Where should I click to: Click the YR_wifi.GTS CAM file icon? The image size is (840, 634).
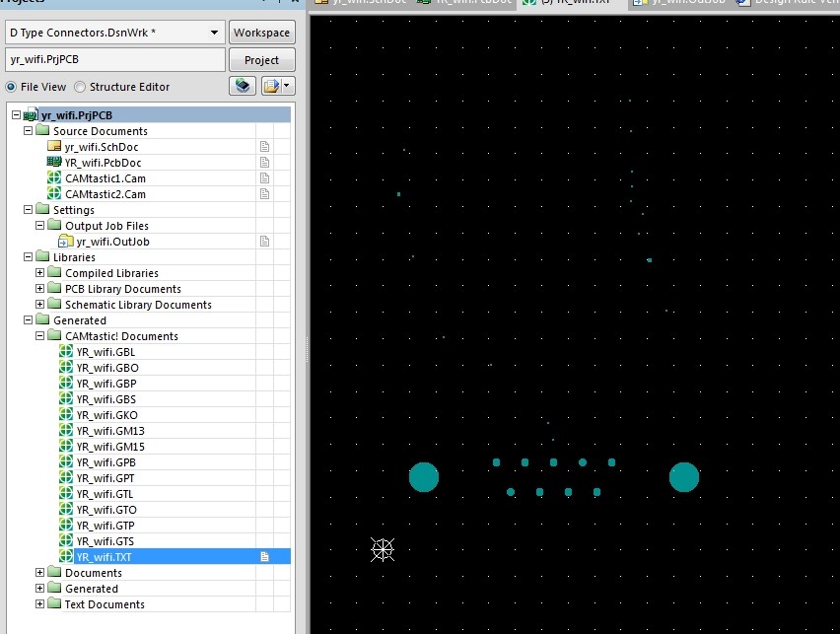coord(66,540)
